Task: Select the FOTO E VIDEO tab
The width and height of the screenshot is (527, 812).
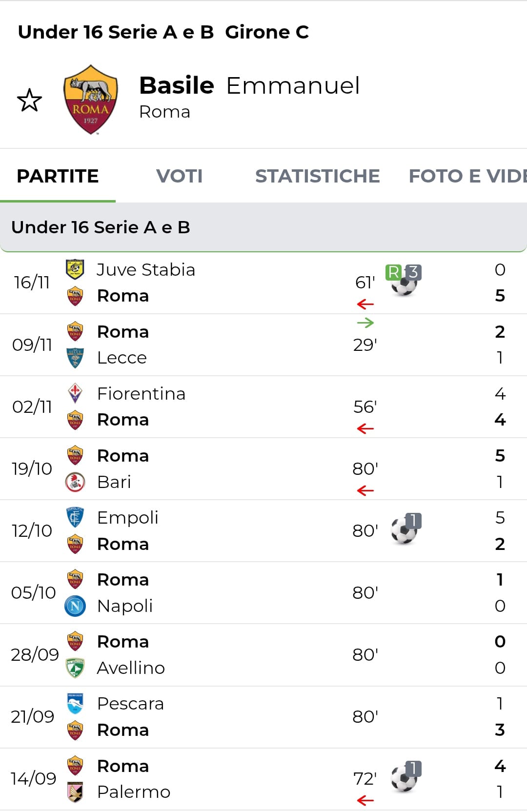Action: (466, 176)
